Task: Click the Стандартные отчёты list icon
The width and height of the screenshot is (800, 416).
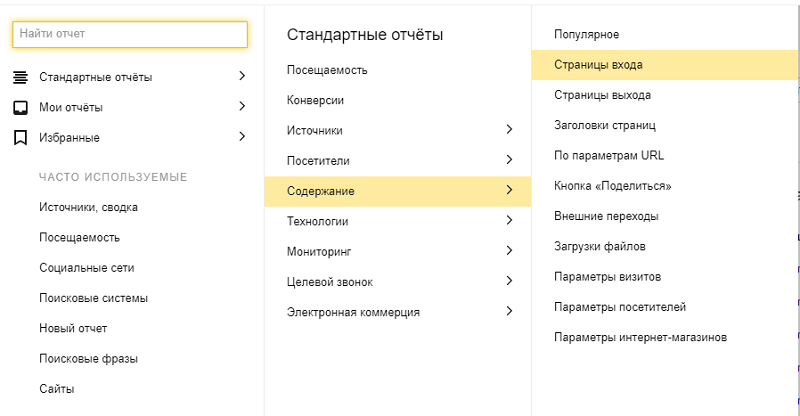Action: point(19,77)
